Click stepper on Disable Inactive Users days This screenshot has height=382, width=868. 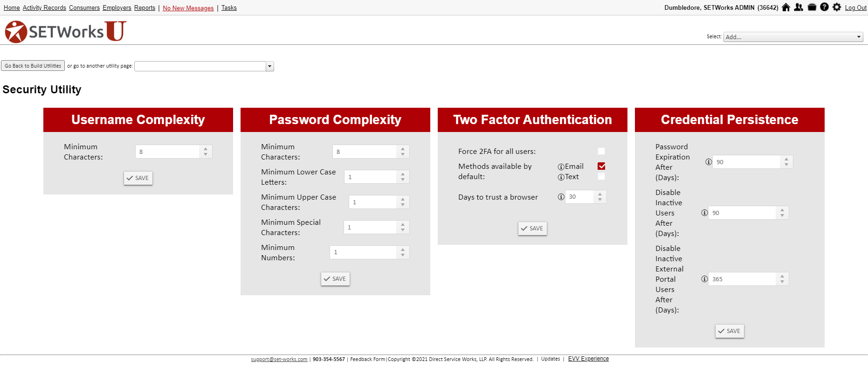pos(782,213)
